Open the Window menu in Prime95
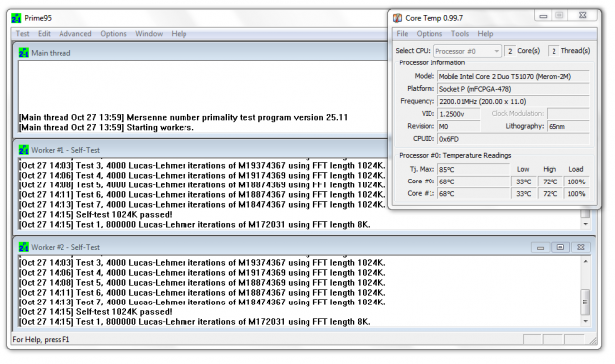615x364 pixels. (149, 34)
